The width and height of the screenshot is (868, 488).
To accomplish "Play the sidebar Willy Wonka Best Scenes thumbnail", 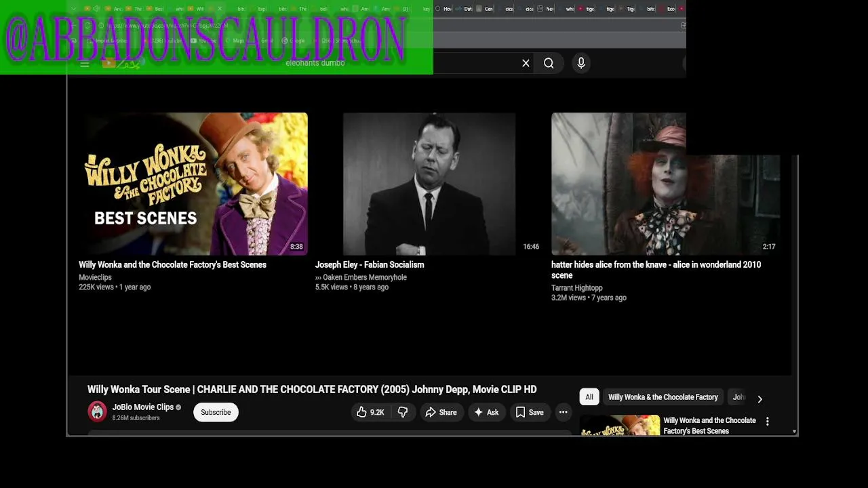I will [x=620, y=425].
